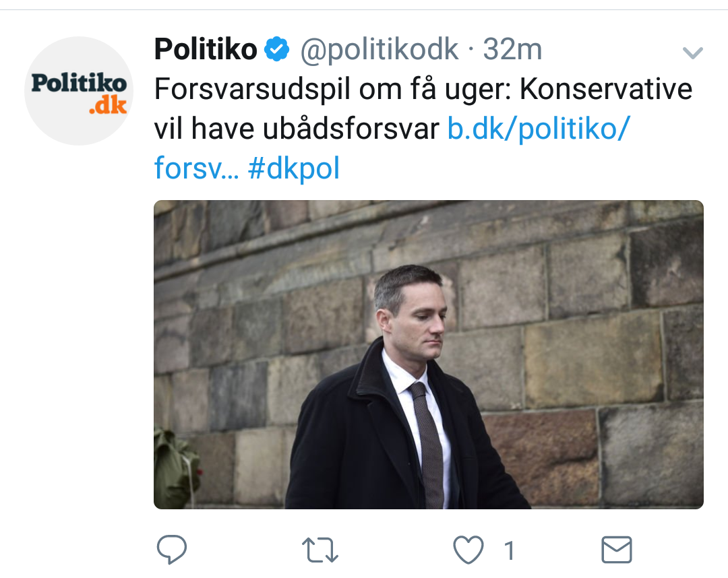Retweet the Politiko post
The image size is (728, 578).
click(x=320, y=550)
